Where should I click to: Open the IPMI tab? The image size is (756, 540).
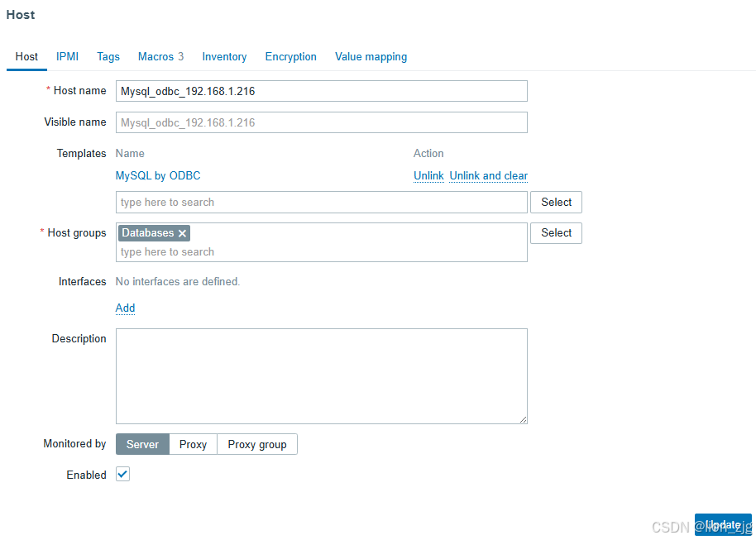(67, 56)
